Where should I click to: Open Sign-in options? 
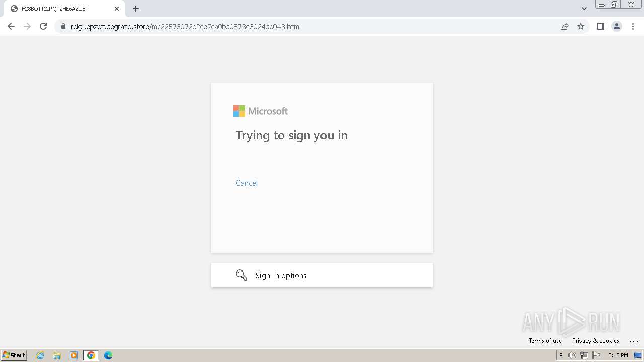322,275
